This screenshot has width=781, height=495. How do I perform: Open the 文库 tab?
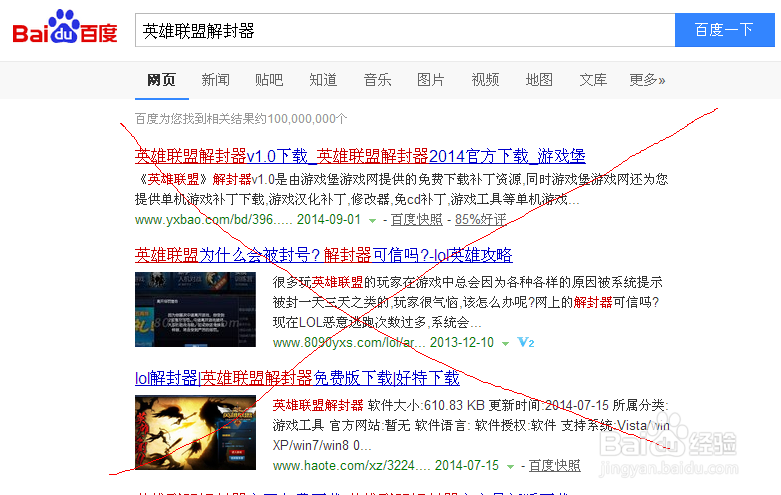593,80
